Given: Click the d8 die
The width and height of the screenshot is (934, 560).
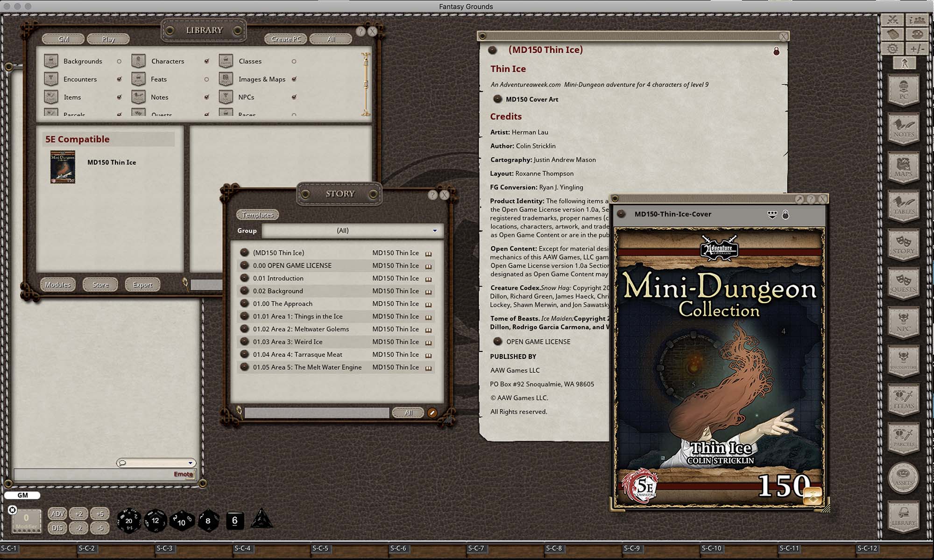Looking at the screenshot, I should click(208, 521).
